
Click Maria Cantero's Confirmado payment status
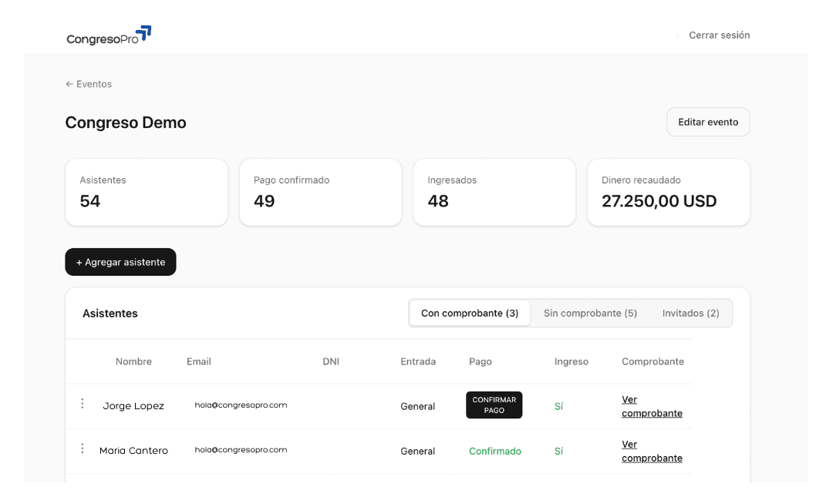pyautogui.click(x=494, y=452)
